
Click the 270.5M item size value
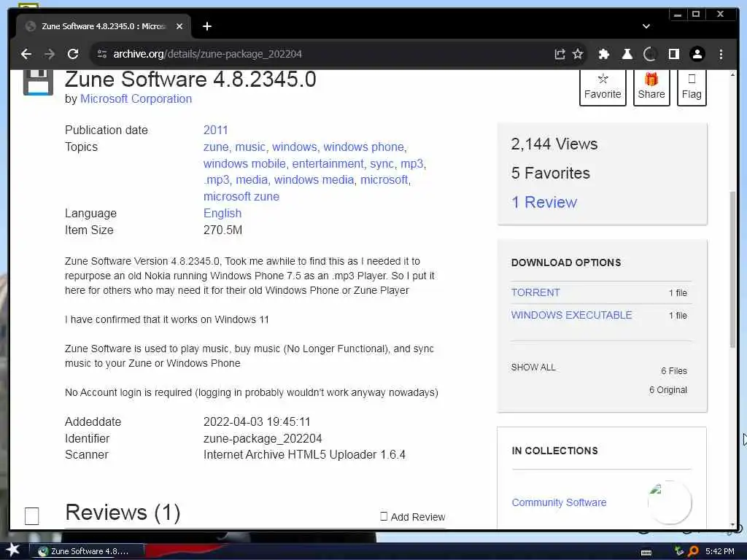223,230
